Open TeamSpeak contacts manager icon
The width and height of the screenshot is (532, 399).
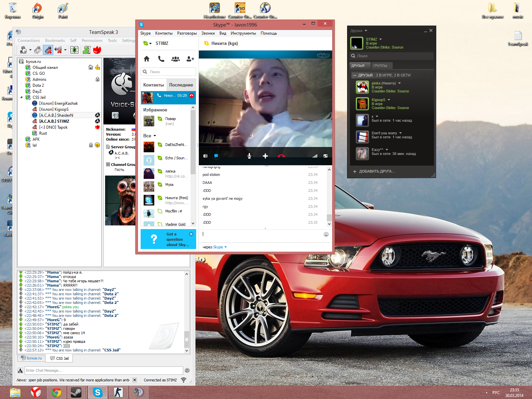point(86,50)
